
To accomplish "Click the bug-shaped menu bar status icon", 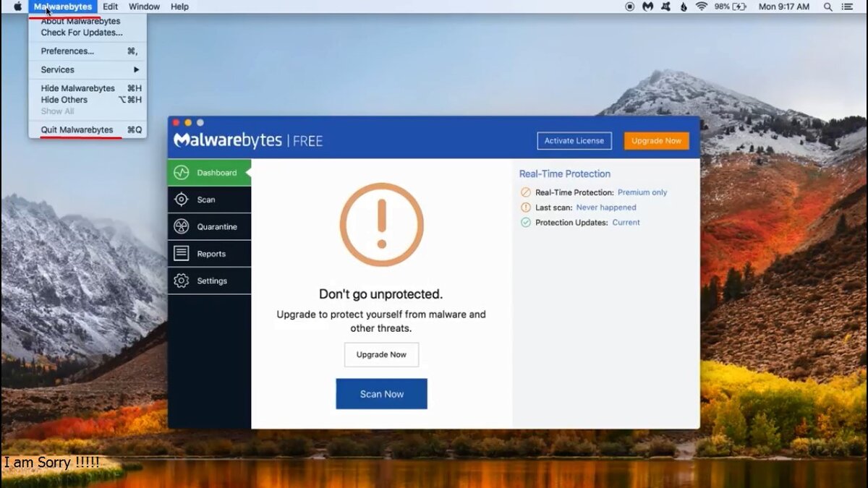I will 666,7.
